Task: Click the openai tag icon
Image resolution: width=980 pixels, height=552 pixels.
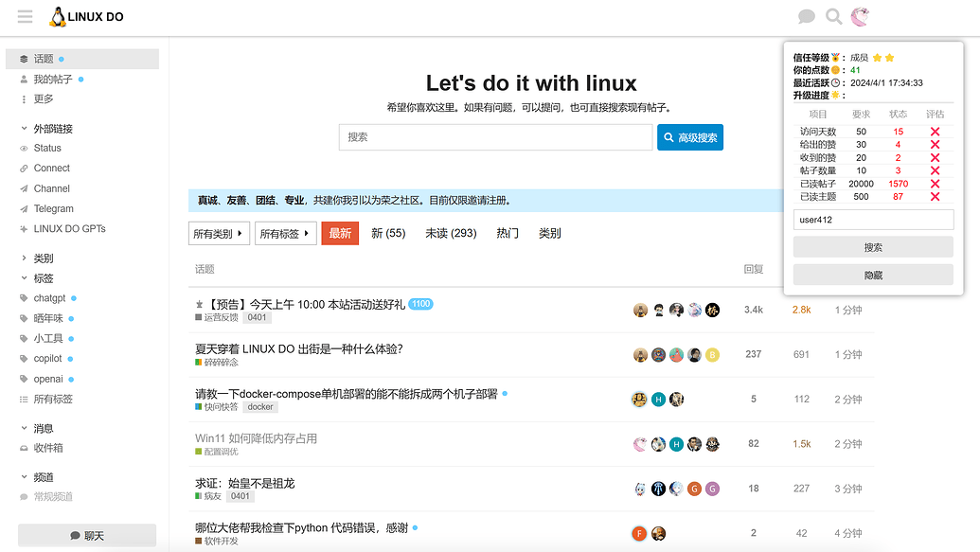Action: (24, 379)
